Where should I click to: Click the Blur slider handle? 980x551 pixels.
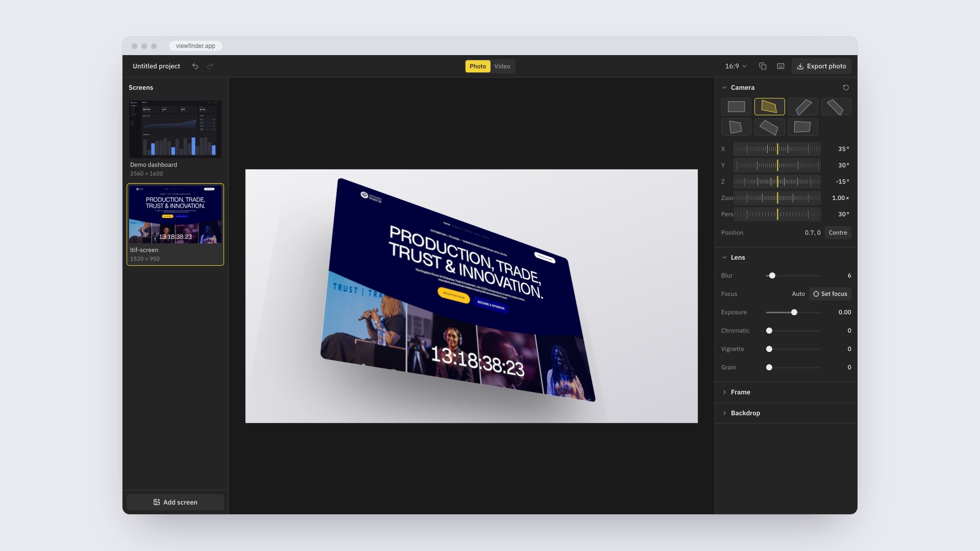coord(772,275)
